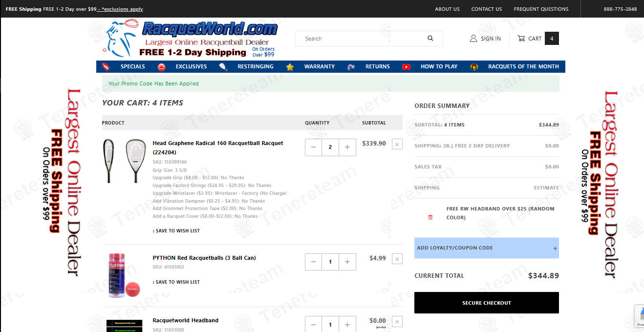Open the How To Play menu item
This screenshot has width=644, height=332.
[x=439, y=66]
